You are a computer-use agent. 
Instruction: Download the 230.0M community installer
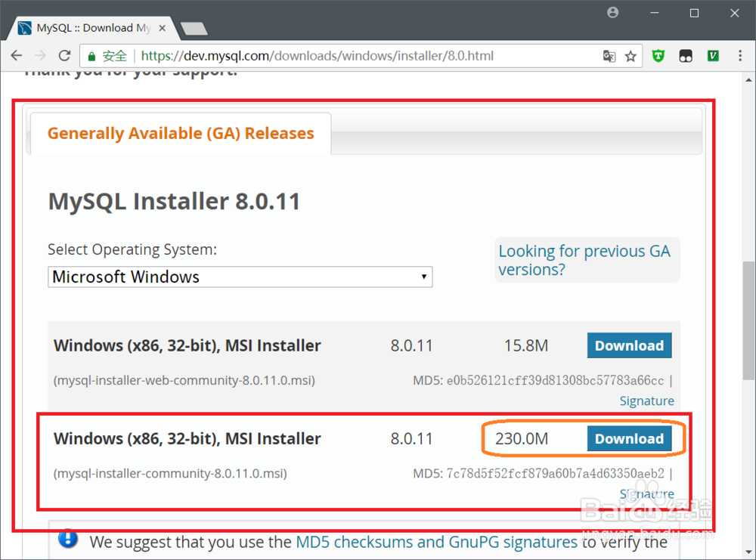point(629,439)
